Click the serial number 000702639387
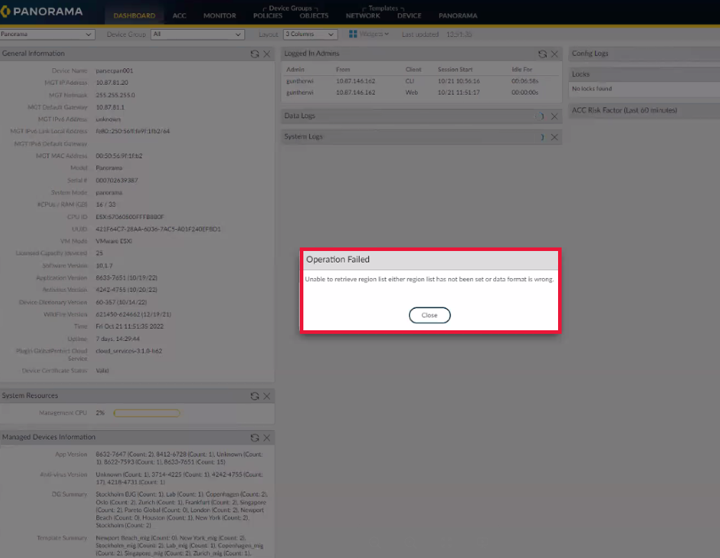 (117, 180)
